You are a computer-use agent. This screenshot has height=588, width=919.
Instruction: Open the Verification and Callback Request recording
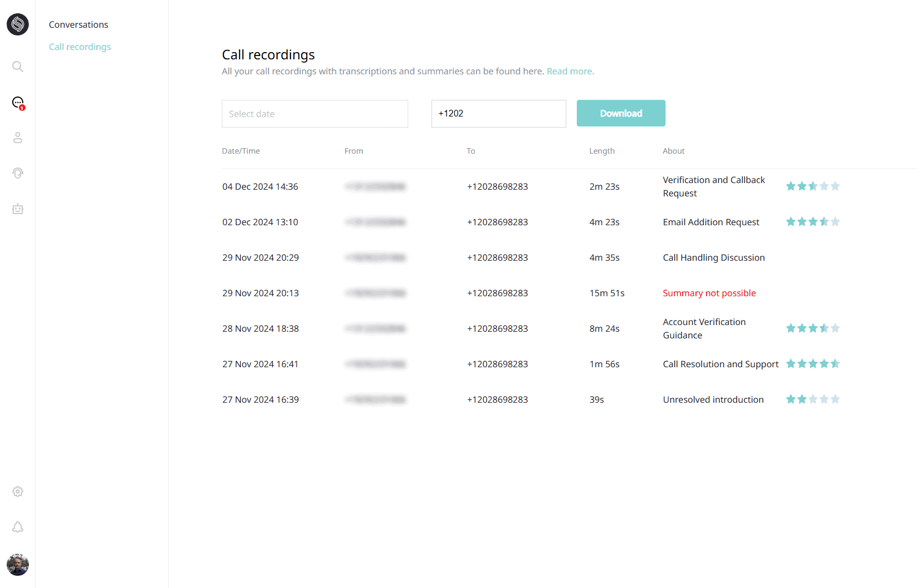(713, 186)
